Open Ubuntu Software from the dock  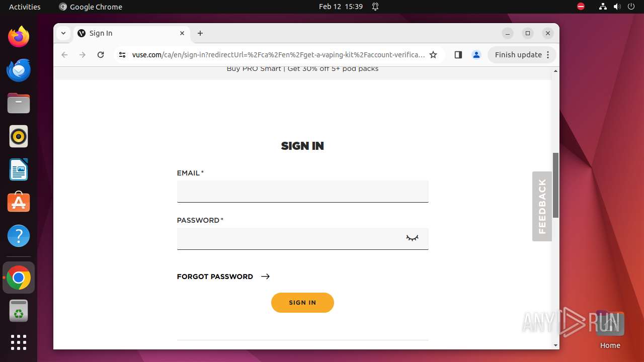coord(19,203)
